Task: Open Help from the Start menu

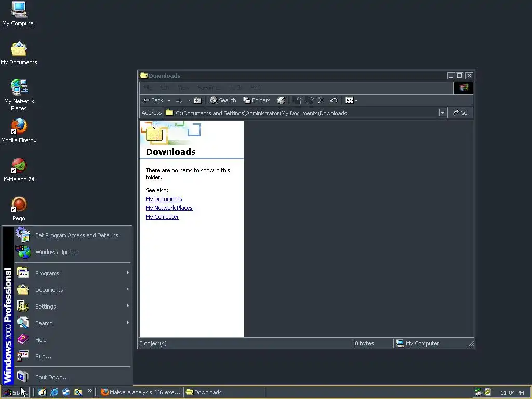Action: [73, 340]
